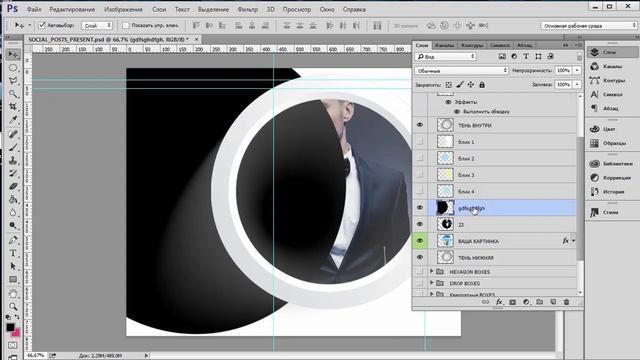640x360 pixels.
Task: Open the layer filter type dropdown
Action: [446, 56]
